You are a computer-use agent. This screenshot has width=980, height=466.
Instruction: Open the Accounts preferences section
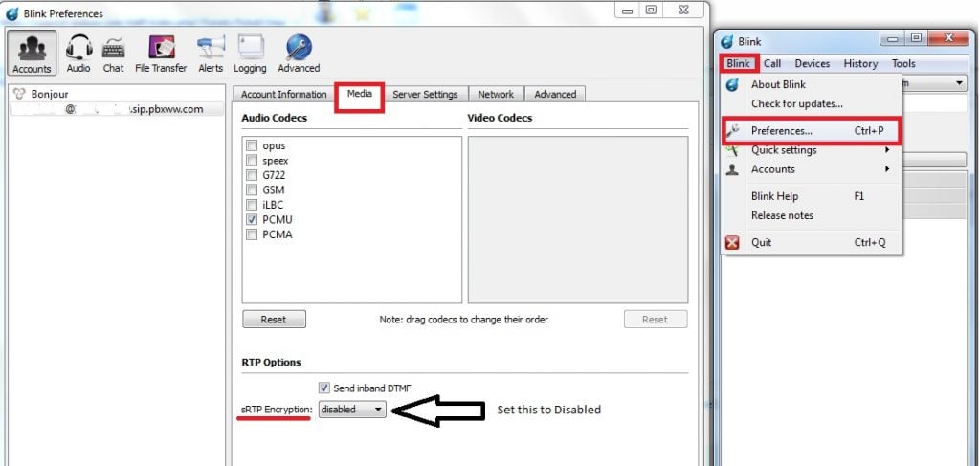pos(32,53)
